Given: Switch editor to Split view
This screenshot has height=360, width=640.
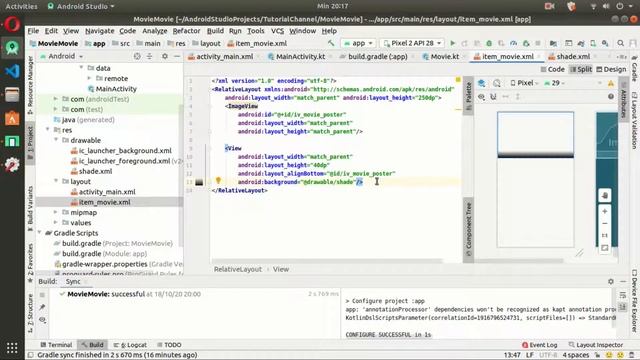Looking at the screenshot, I should click(x=580, y=69).
